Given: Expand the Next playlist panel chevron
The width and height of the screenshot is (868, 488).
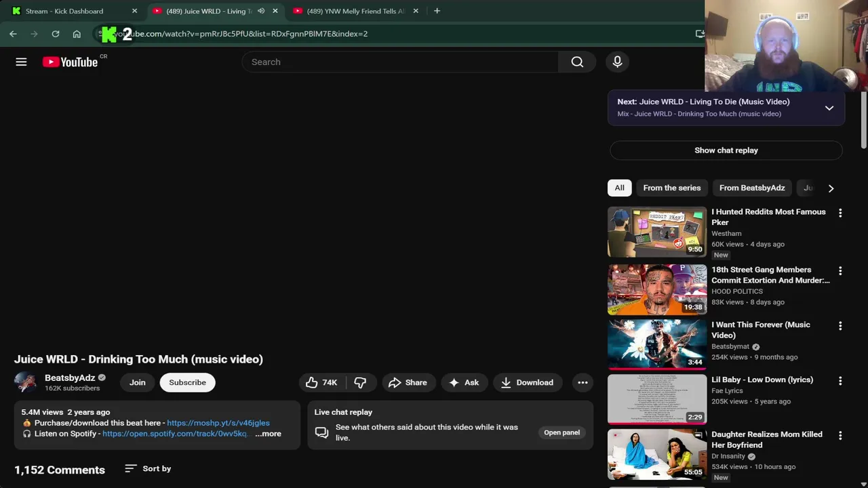Looking at the screenshot, I should pyautogui.click(x=829, y=108).
